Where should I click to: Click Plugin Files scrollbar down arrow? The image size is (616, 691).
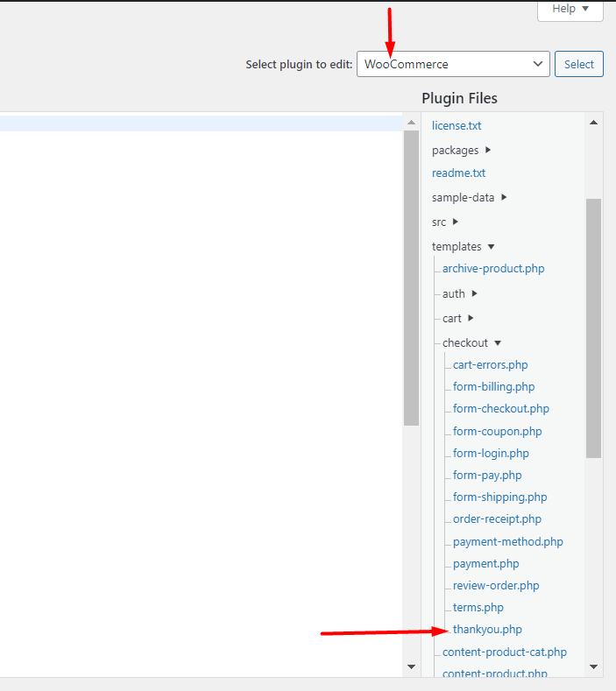(593, 666)
